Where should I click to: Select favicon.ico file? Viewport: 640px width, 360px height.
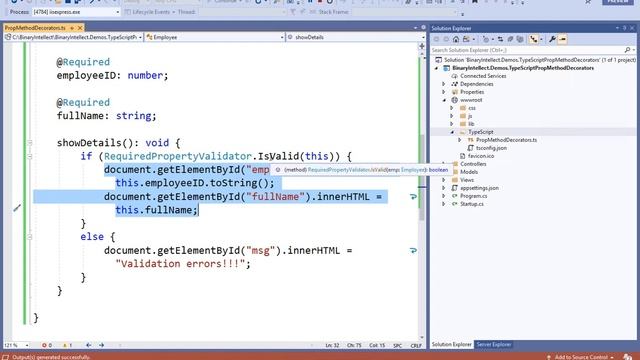[x=481, y=156]
